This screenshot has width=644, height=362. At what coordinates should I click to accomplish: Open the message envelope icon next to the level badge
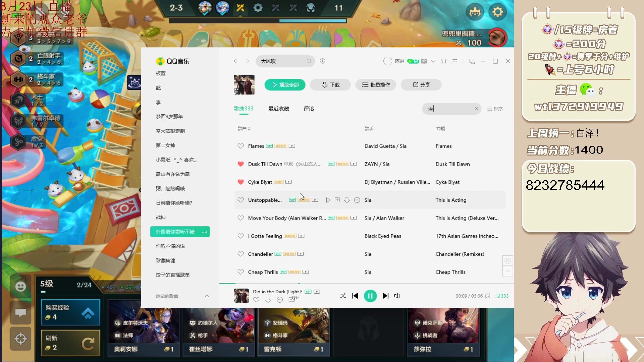[x=424, y=61]
